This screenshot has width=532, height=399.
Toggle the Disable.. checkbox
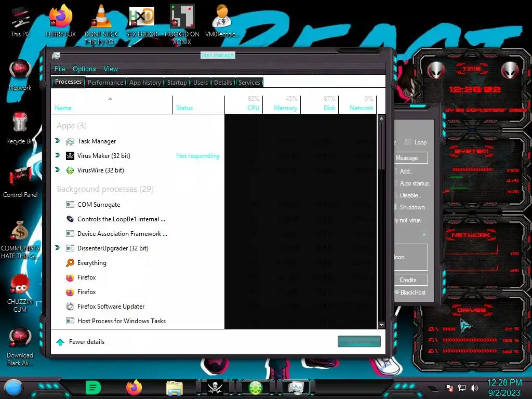click(395, 195)
